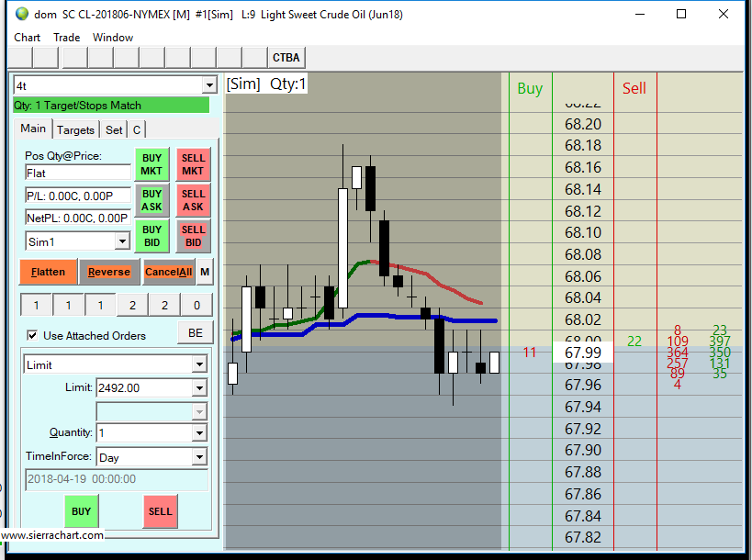The height and width of the screenshot is (560, 752).
Task: Expand the Limit price dropdown arrow
Action: 199,387
